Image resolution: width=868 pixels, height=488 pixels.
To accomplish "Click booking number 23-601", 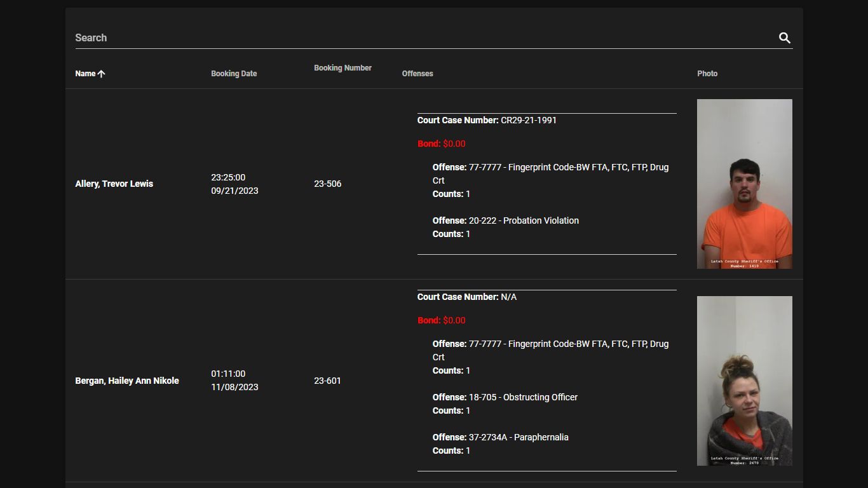I will click(327, 381).
